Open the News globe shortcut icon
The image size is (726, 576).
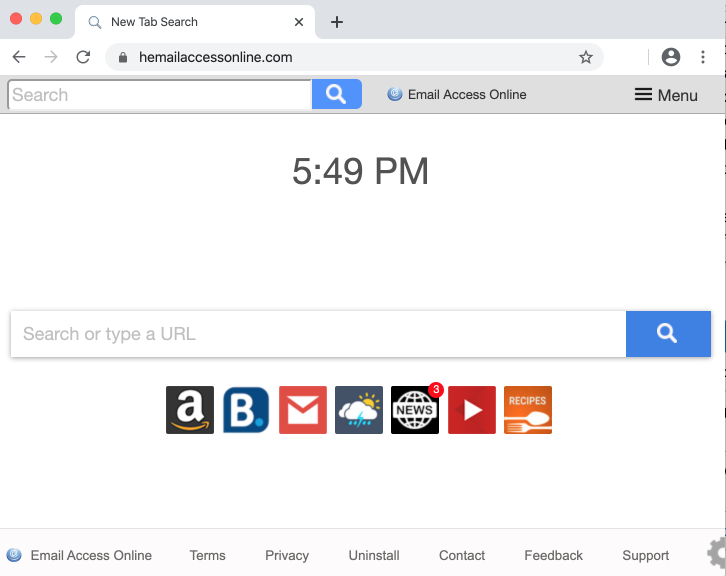415,410
